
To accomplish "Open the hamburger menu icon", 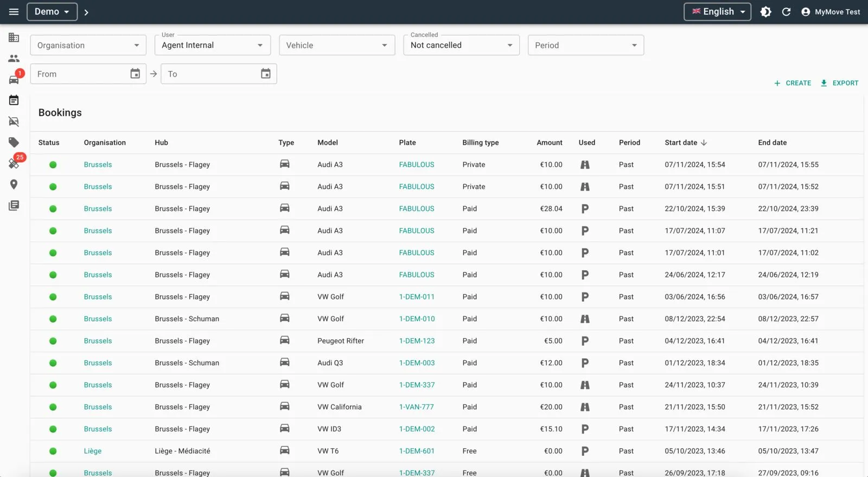I will click(x=14, y=12).
